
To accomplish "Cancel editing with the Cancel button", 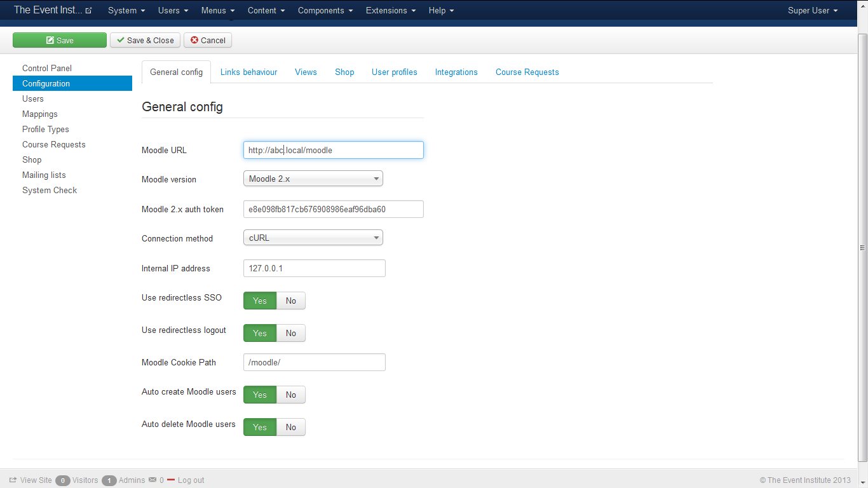I will 208,40.
